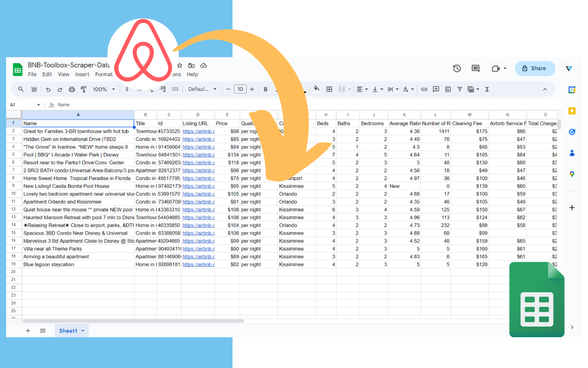Open the View menu

pos(63,74)
